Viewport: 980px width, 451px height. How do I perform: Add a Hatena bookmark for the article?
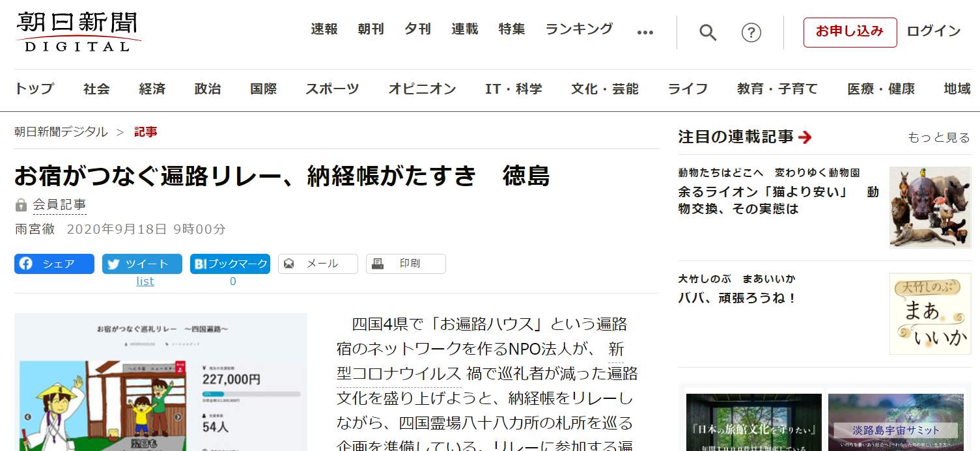pyautogui.click(x=230, y=264)
